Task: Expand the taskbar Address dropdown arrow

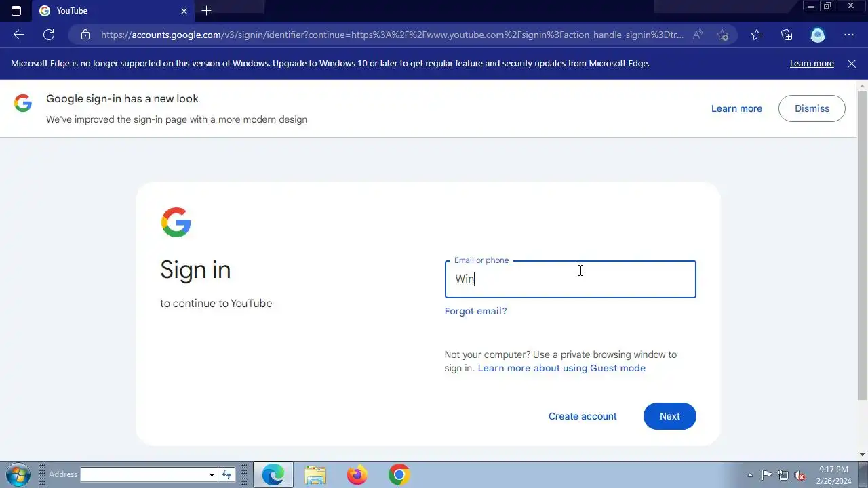Action: (212, 474)
